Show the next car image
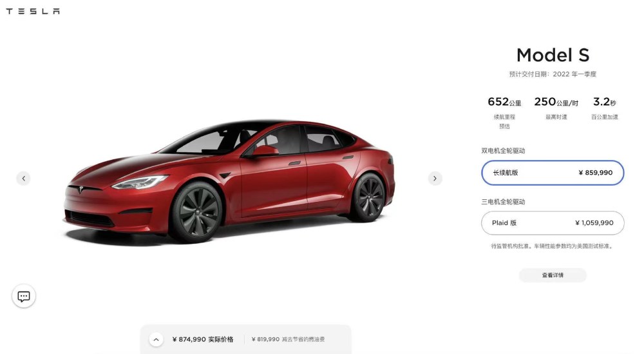This screenshot has height=354, width=644. point(435,179)
